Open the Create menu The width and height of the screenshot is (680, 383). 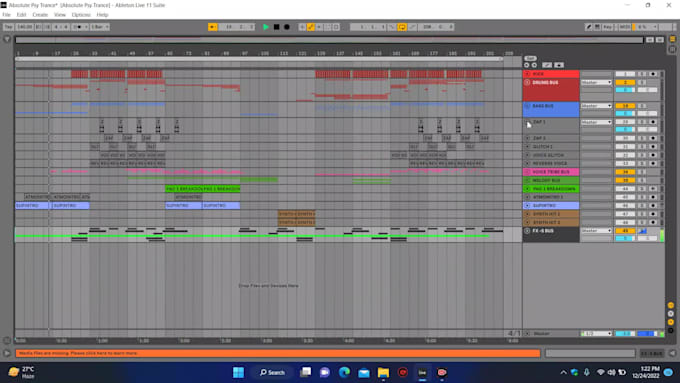tap(40, 15)
